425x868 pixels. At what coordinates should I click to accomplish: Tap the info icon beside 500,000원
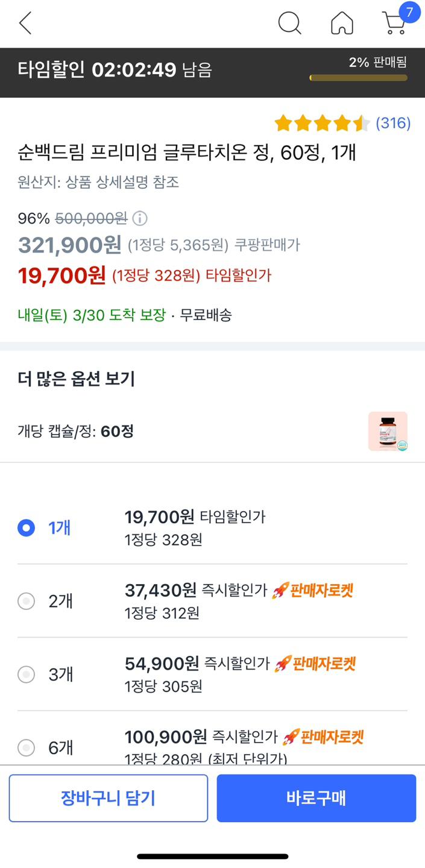[140, 218]
